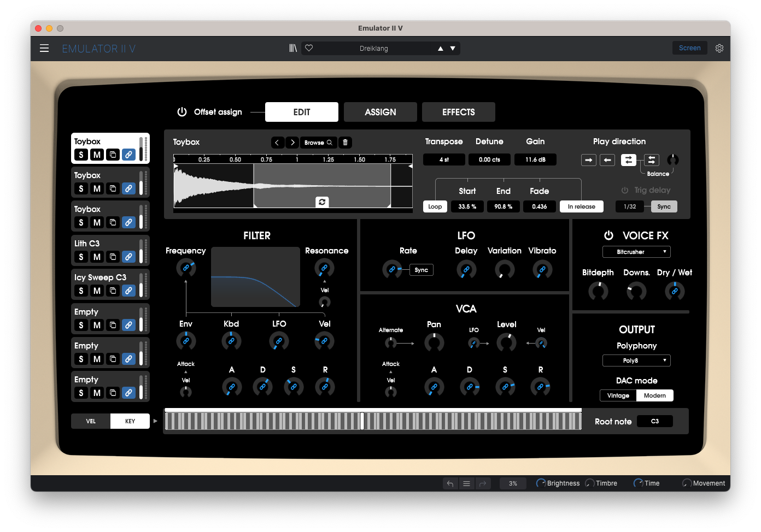Choose Vintage DAC mode
The height and width of the screenshot is (532, 761).
(618, 395)
